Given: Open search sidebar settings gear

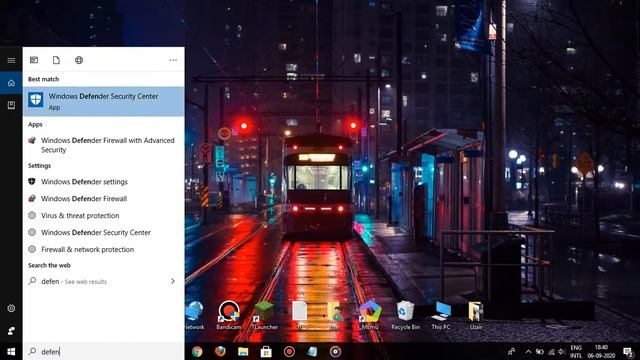Looking at the screenshot, I should 11,308.
